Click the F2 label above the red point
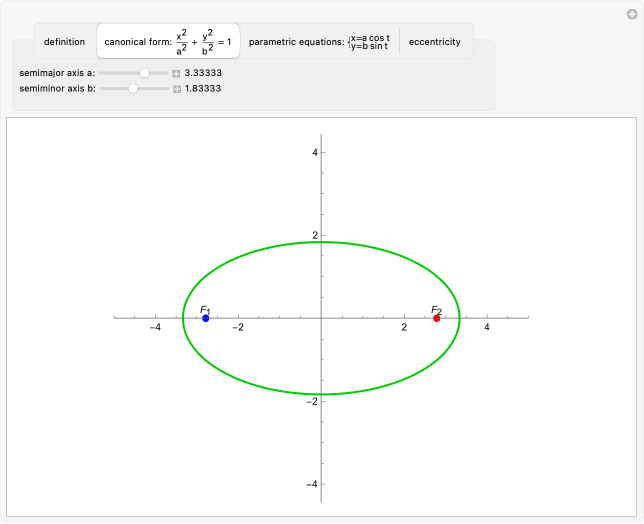This screenshot has height=524, width=644. [436, 309]
